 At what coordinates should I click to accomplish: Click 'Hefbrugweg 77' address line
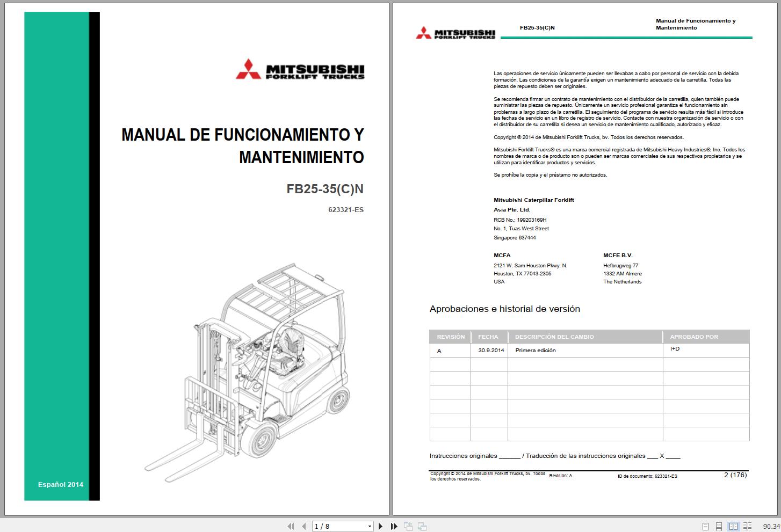[x=621, y=265]
